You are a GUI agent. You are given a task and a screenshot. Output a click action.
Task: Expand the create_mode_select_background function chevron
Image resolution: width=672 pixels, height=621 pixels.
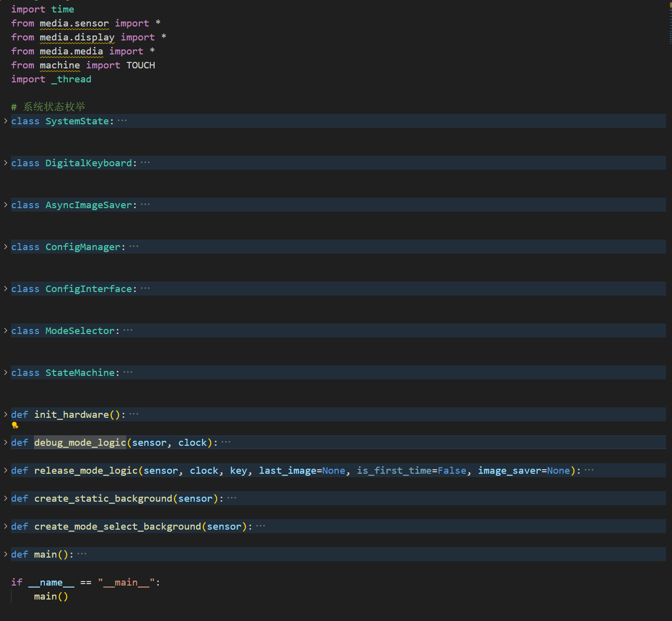point(5,526)
